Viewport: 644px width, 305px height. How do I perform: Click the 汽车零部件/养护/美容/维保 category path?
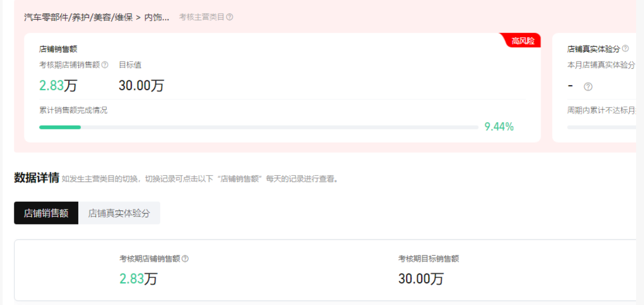click(78, 17)
